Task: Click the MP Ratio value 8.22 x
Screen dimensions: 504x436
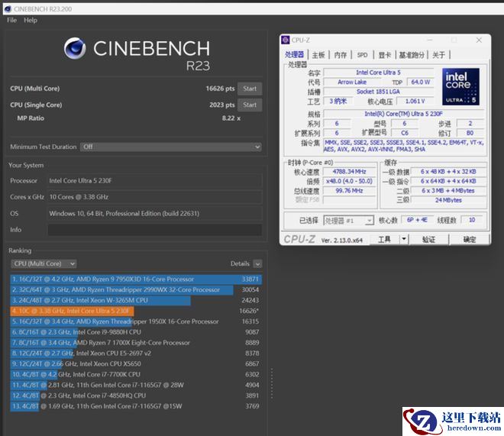Action: 231,118
